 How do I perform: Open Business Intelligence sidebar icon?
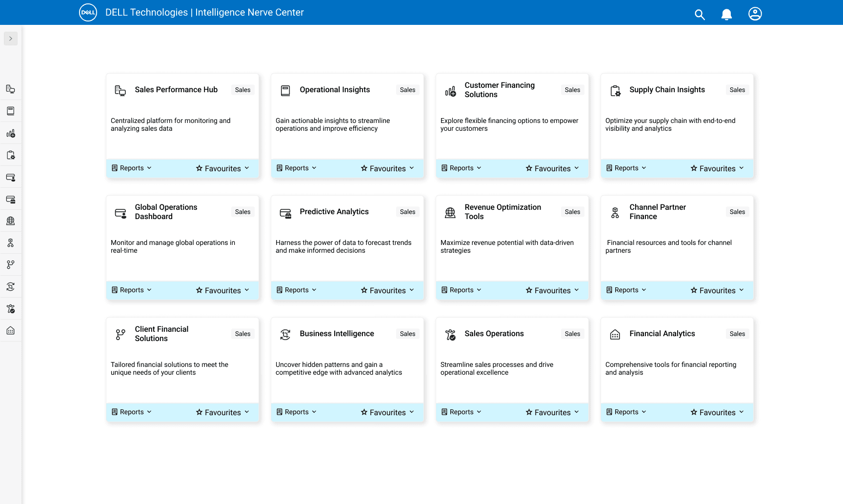tap(11, 286)
